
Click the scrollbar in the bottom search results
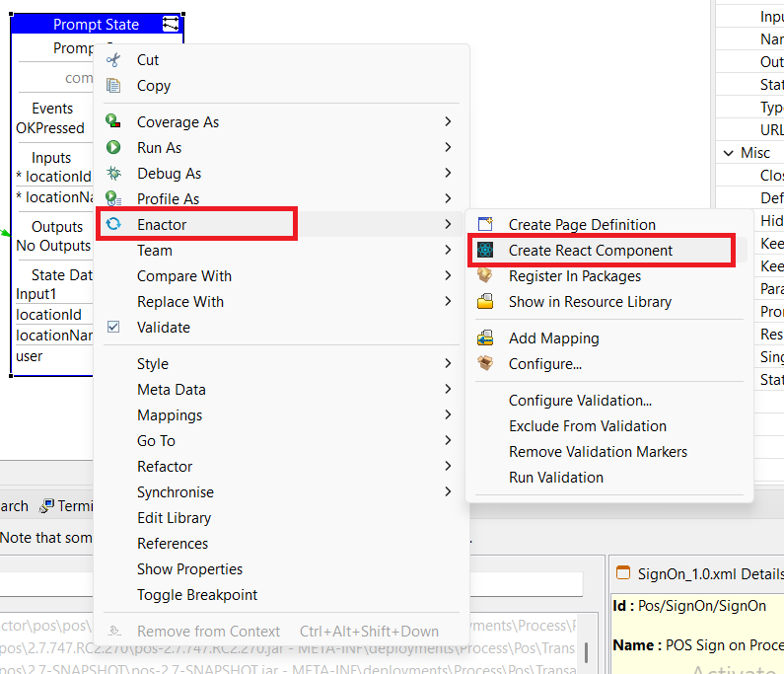click(x=586, y=652)
